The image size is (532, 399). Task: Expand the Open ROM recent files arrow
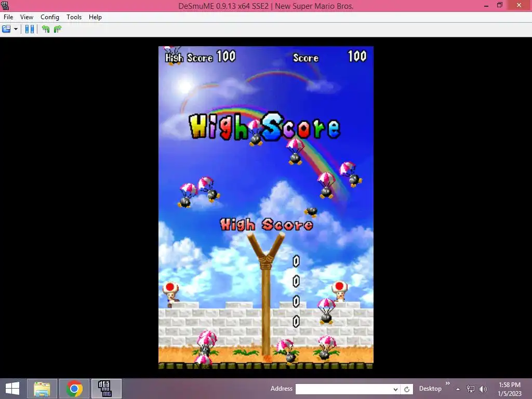click(16, 29)
